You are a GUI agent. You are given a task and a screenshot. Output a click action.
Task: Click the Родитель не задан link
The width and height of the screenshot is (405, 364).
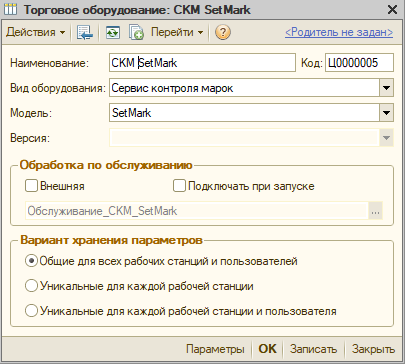tap(339, 32)
